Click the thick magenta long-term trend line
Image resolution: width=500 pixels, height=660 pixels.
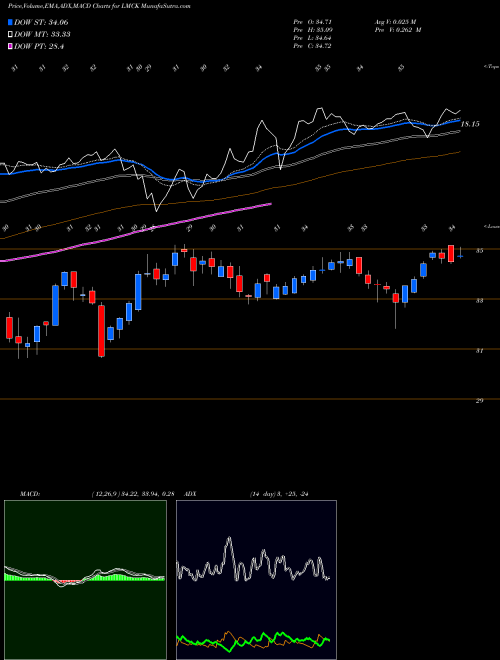tap(136, 233)
